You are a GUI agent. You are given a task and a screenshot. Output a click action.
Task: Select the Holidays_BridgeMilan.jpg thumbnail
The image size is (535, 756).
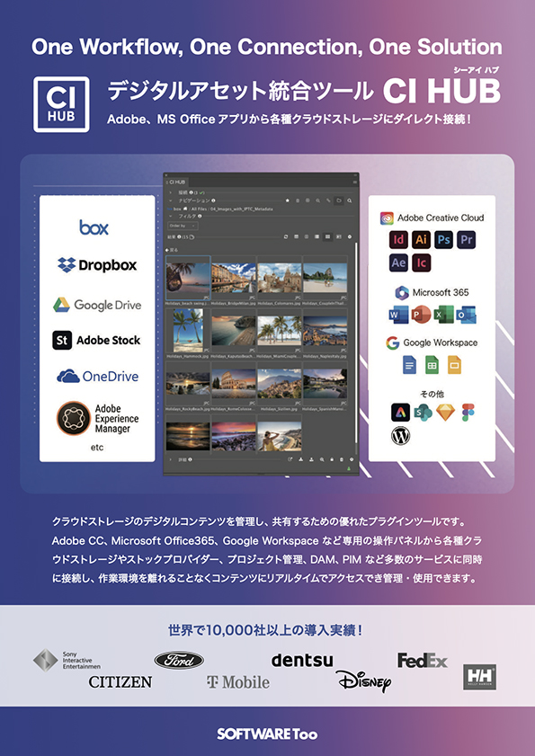coord(234,278)
